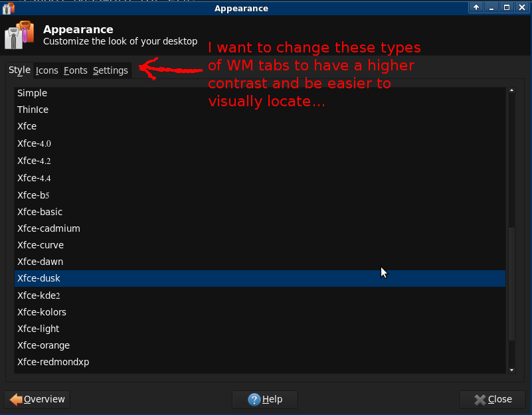This screenshot has width=532, height=415.
Task: Click the theme list scrollbar thumb
Action: coord(512,284)
